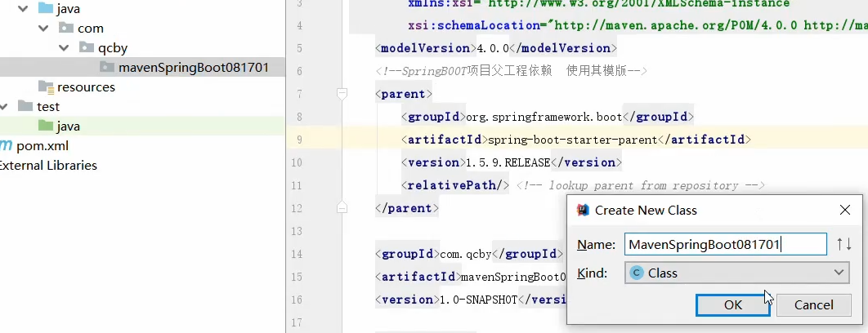Click com.qcby groupId text

pyautogui.click(x=466, y=254)
